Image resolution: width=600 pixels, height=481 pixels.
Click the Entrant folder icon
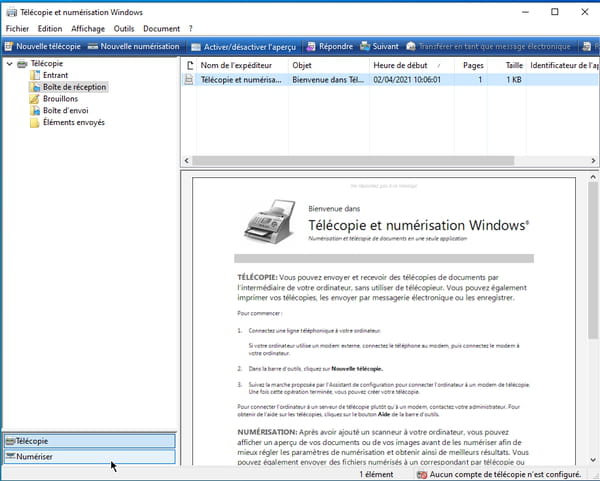[x=35, y=75]
